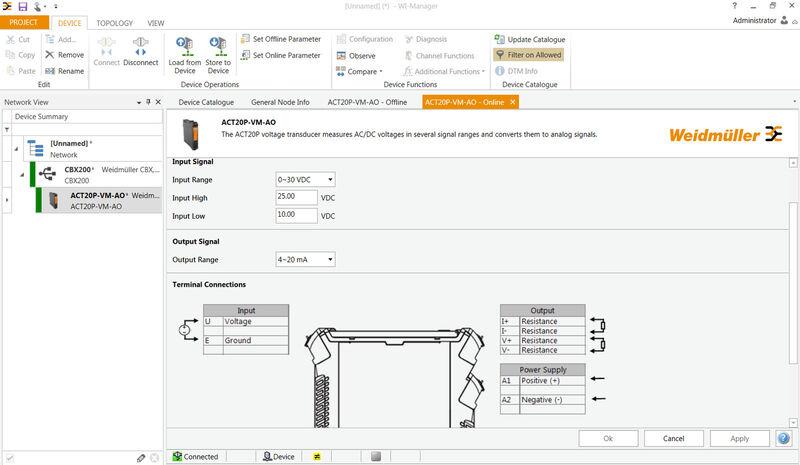Pin the Network View panel
Viewport: 800px width, 465px height.
147,102
